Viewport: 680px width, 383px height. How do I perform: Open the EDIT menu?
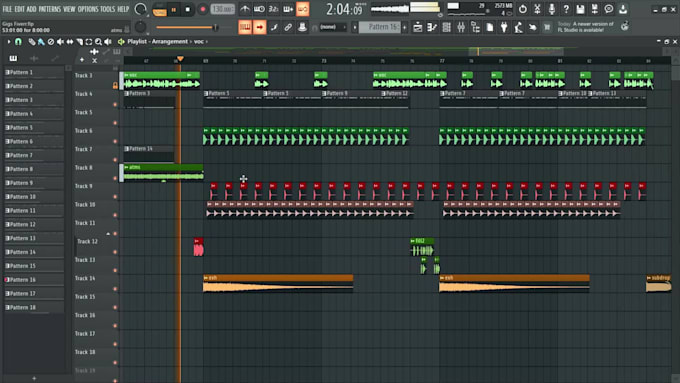(x=20, y=9)
